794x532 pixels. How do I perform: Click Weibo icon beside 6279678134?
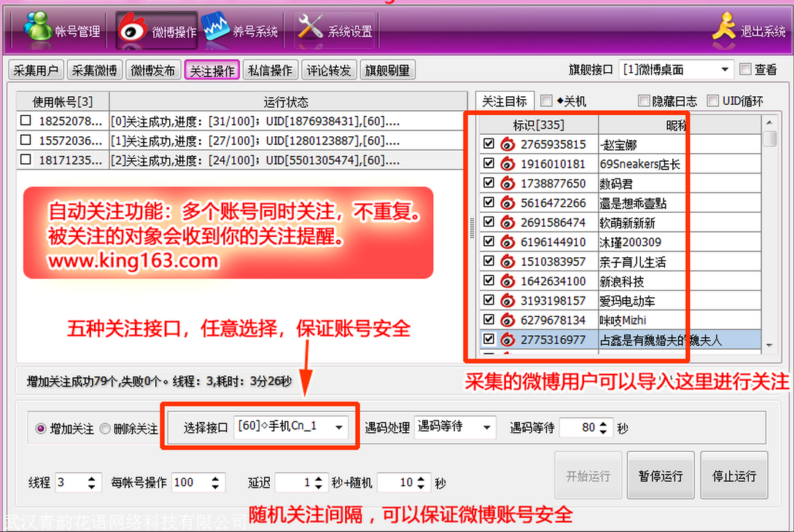pos(507,321)
